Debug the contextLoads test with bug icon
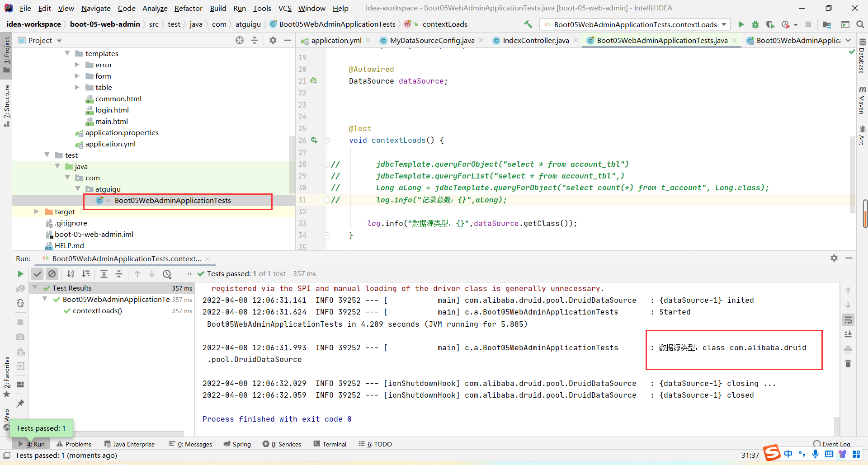Screen dimensions: 868x465 point(755,24)
